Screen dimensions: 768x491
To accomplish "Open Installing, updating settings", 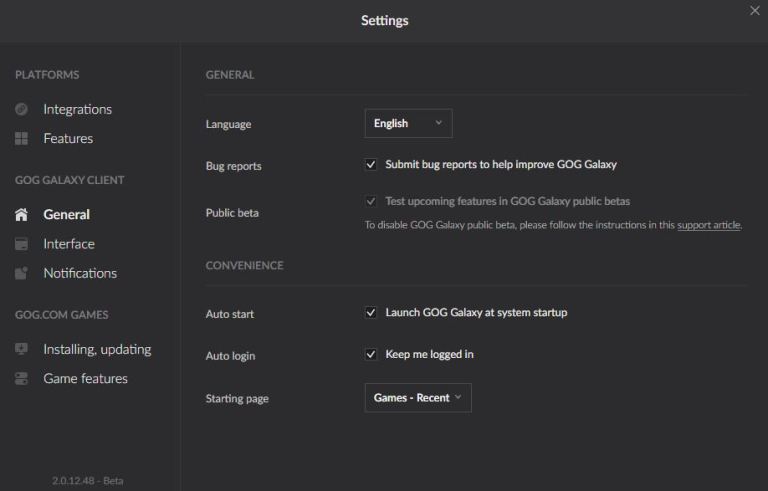I will [97, 349].
